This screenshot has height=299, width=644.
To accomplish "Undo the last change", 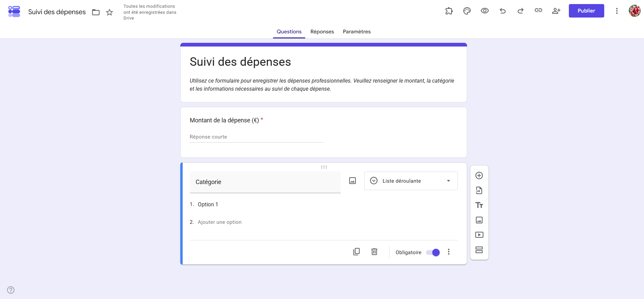I will tap(502, 11).
